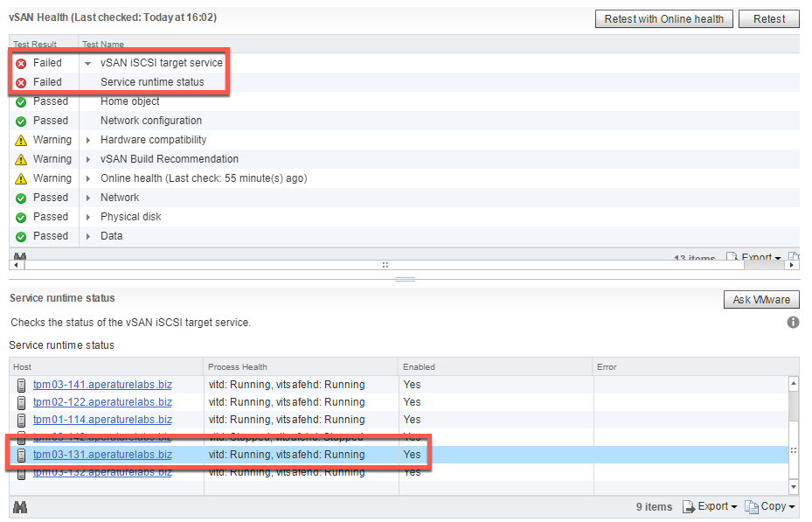Image resolution: width=812 pixels, height=522 pixels.
Task: Open the tpm02-122.aperaturelabs.biz host link
Action: tap(102, 402)
